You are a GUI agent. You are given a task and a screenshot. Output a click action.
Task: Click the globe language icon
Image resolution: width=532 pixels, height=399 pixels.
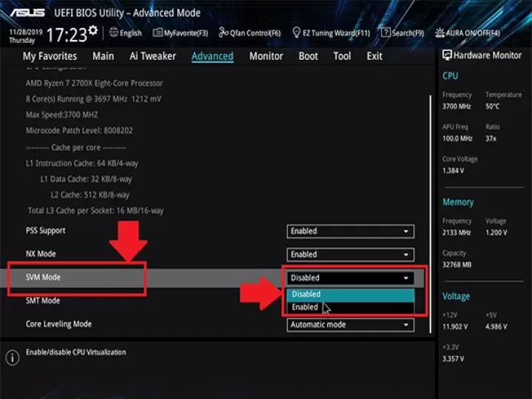(114, 33)
